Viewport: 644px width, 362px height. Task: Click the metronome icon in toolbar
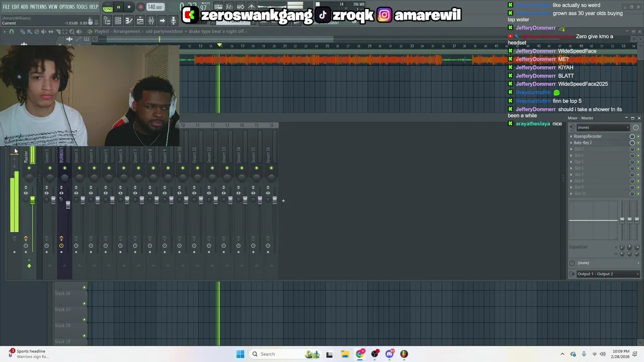pos(252,7)
